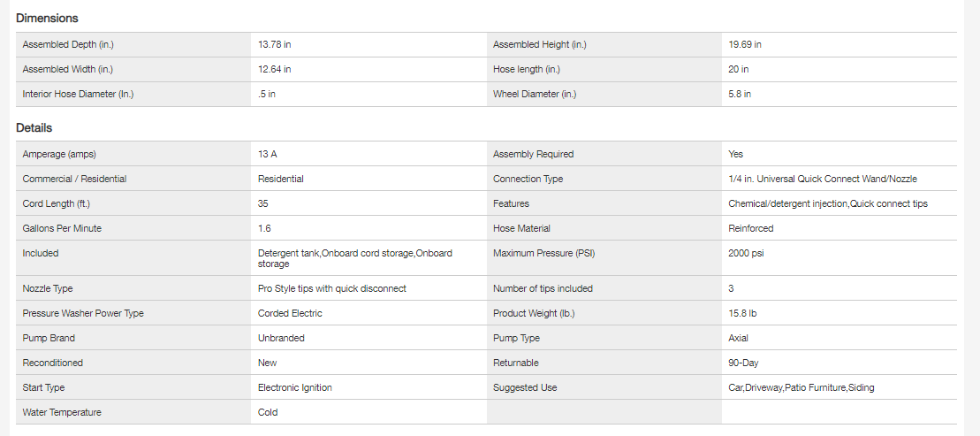Select the 90-Day returnable value
Screen dimensions: 980x436
click(743, 363)
